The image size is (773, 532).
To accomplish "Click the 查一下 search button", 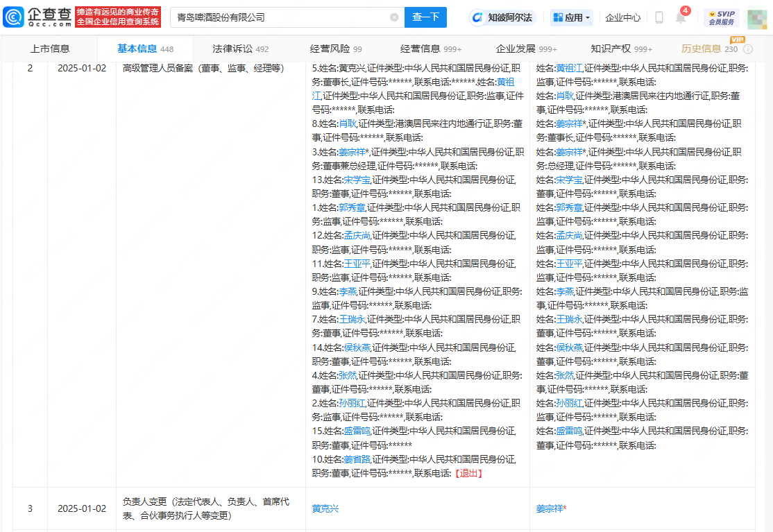I will 425,17.
